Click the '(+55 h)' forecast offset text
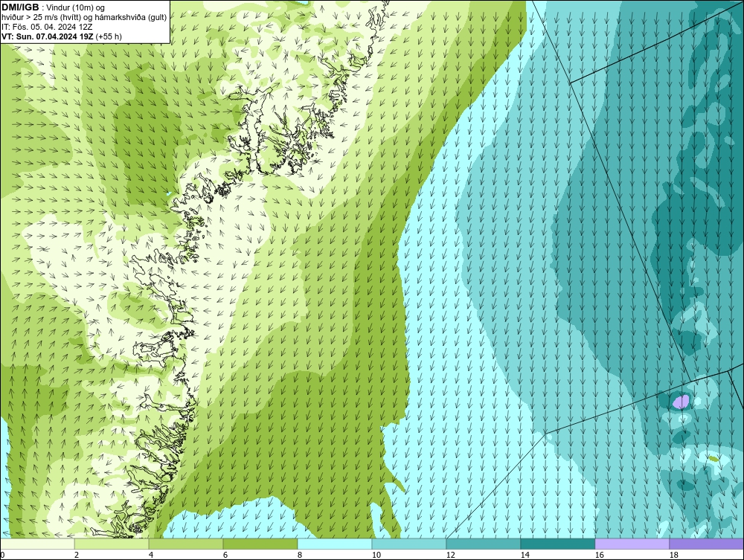Screen dimensions: 744x560 point(109,36)
